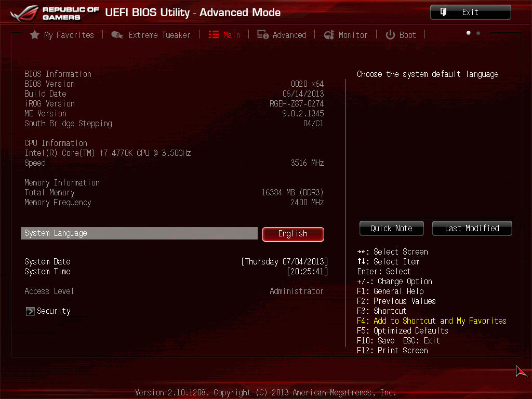Viewport: 532px width, 399px height.
Task: Click the Exit button
Action: [470, 12]
